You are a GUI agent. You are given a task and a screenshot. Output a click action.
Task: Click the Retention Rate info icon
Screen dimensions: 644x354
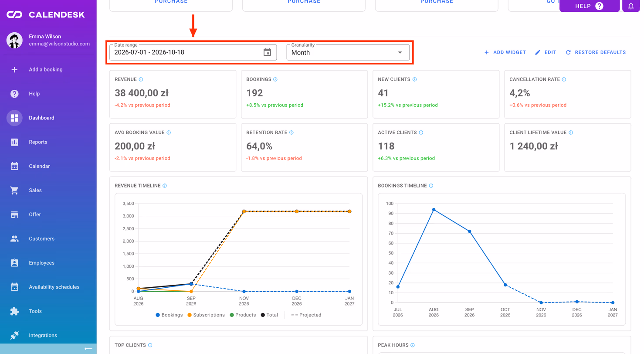point(291,133)
